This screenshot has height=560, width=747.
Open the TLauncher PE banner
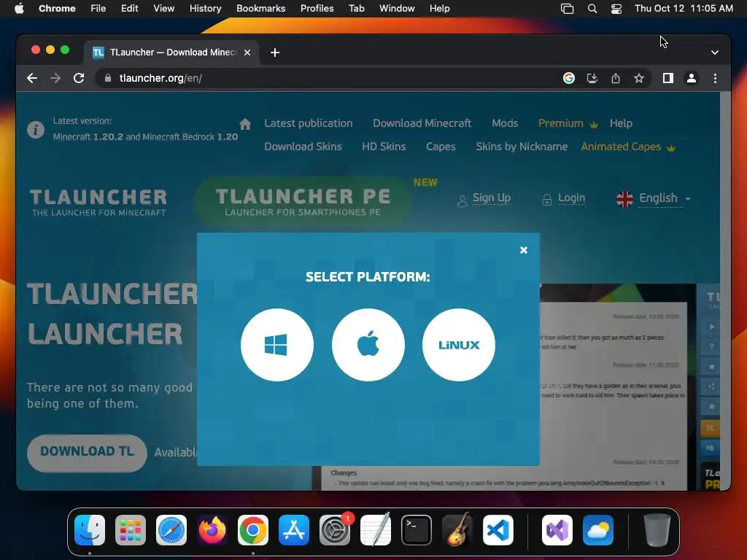[x=303, y=201]
